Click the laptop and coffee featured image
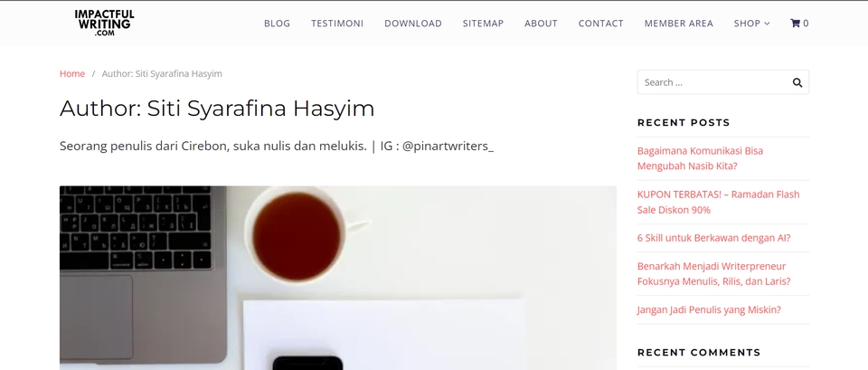868x370 pixels. pyautogui.click(x=337, y=278)
